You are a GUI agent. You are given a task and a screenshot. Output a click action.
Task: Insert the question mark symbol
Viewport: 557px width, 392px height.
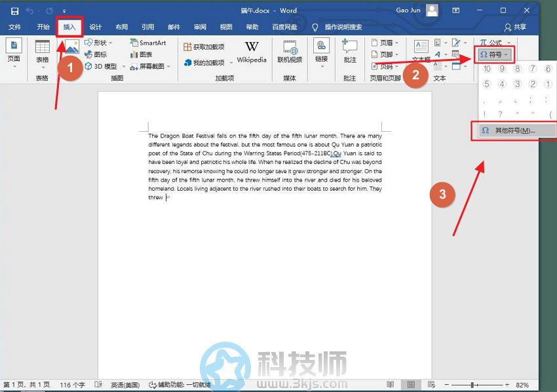(x=500, y=114)
